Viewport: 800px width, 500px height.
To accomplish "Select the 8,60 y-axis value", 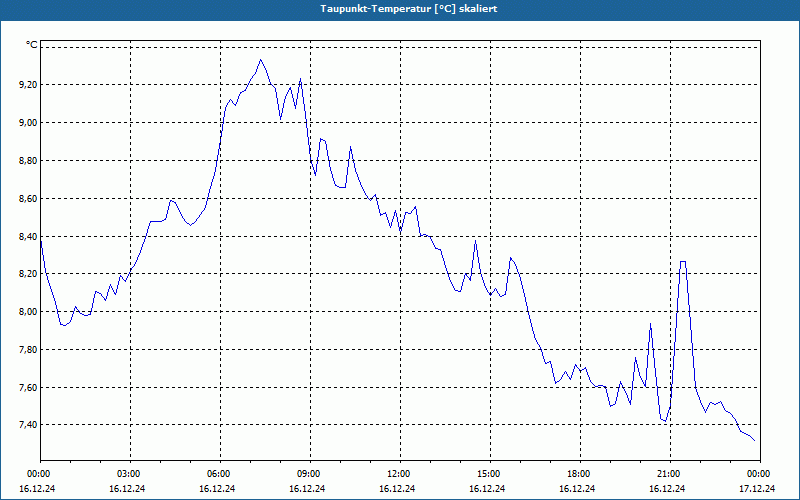I will tap(28, 198).
